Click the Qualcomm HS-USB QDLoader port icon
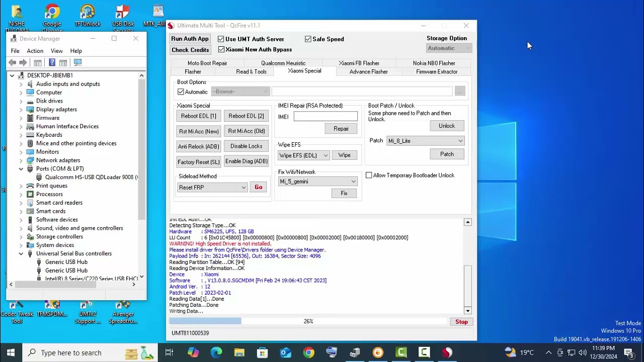This screenshot has height=362, width=644. [39, 177]
